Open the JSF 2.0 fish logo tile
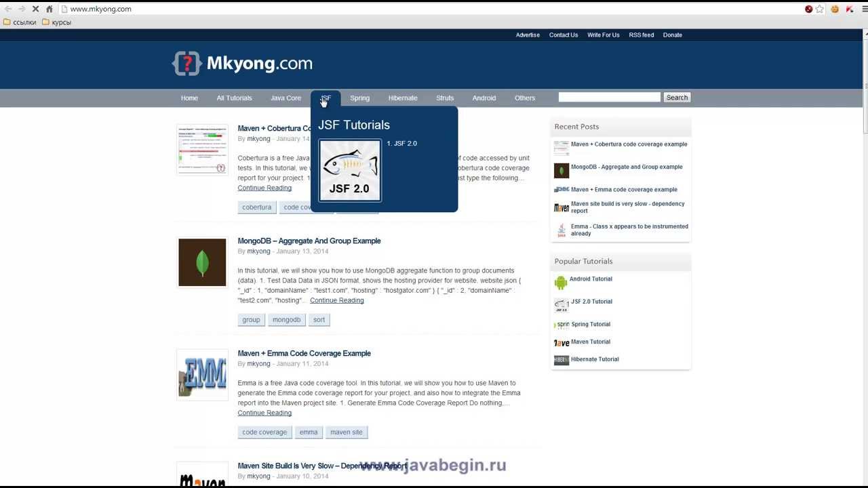Screen dimensions: 868x488 coord(350,171)
